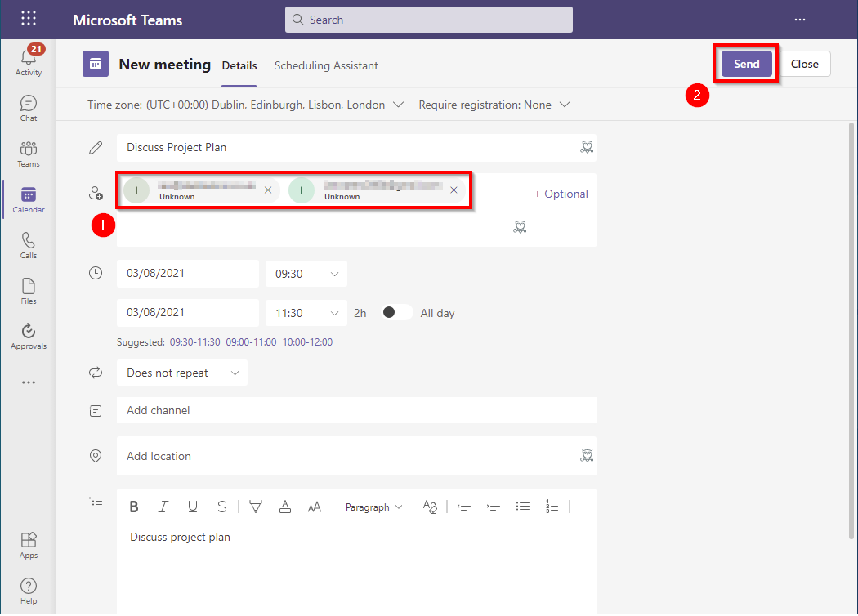
Task: Open Help in the sidebar
Action: [29, 591]
